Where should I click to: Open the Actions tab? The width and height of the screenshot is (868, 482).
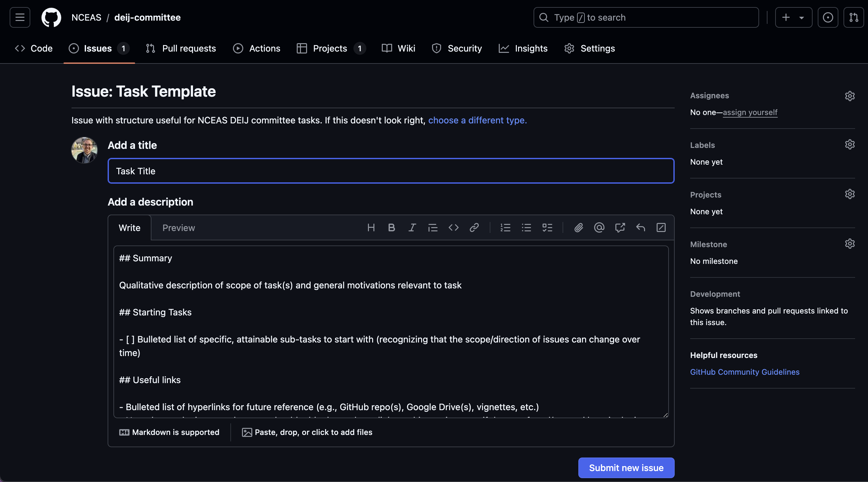257,48
